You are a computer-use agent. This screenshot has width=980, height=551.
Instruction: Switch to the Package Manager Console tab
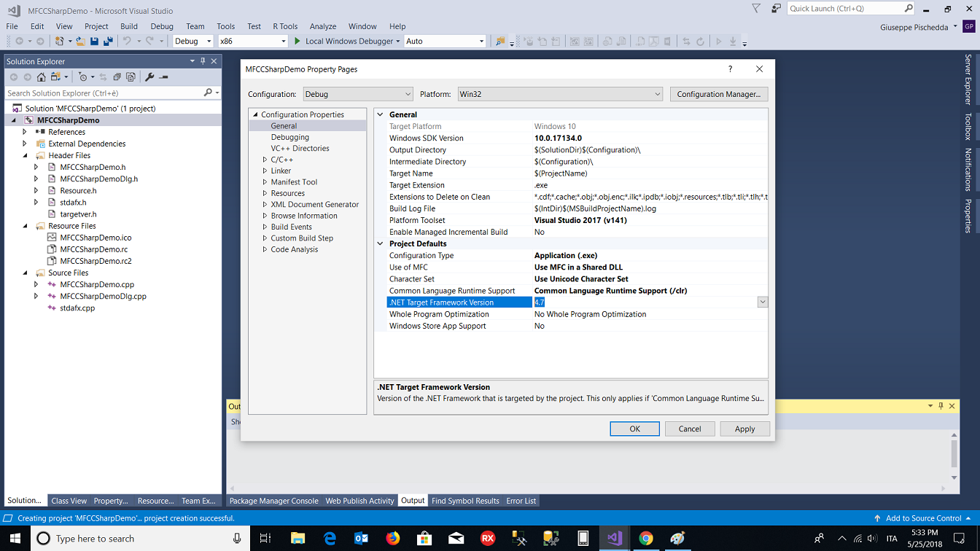pos(273,501)
